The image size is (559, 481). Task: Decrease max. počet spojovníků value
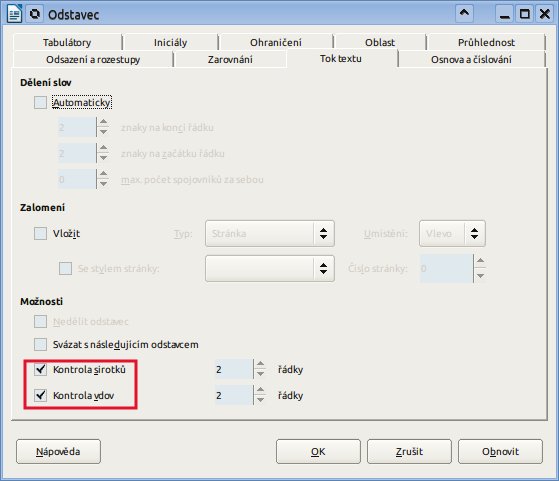103,184
